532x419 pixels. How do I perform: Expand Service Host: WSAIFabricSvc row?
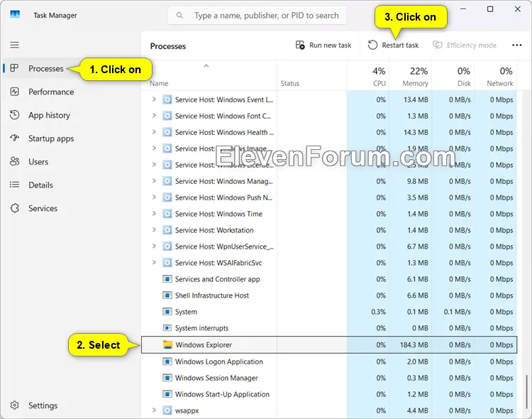click(x=154, y=262)
